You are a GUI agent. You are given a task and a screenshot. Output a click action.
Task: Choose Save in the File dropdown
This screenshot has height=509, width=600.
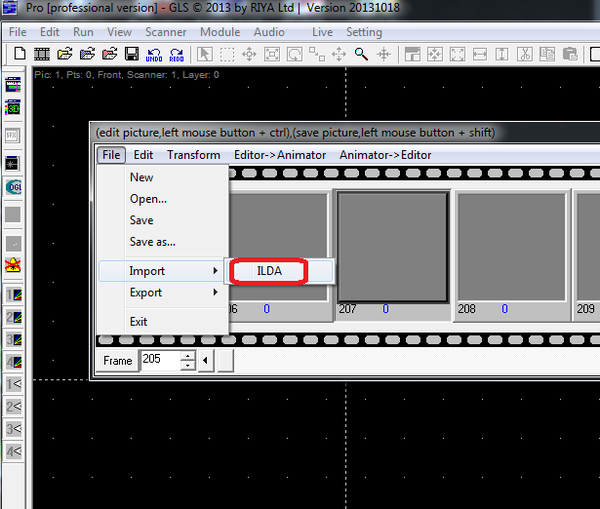pyautogui.click(x=163, y=220)
